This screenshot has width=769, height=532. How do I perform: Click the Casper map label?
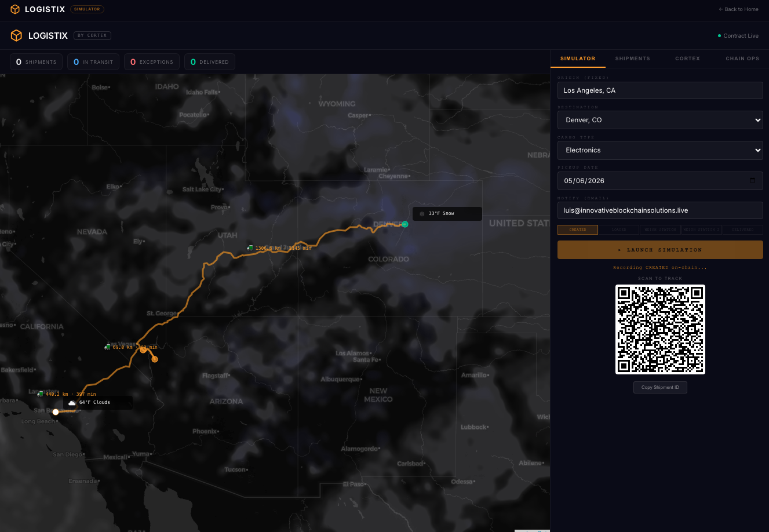[358, 115]
